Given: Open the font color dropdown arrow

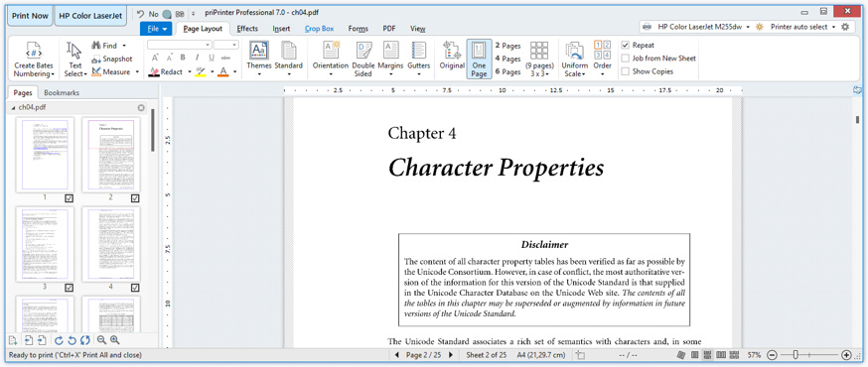Looking at the screenshot, I should click(234, 71).
